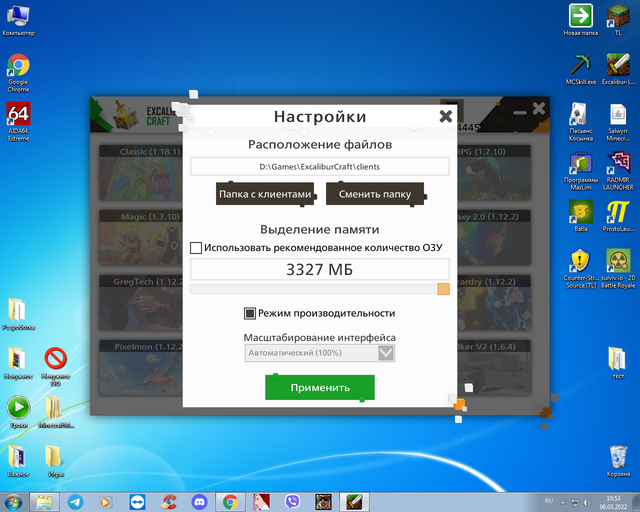640x512 pixels.
Task: Select RPG (1.7.10) client in launcher
Action: click(x=494, y=173)
